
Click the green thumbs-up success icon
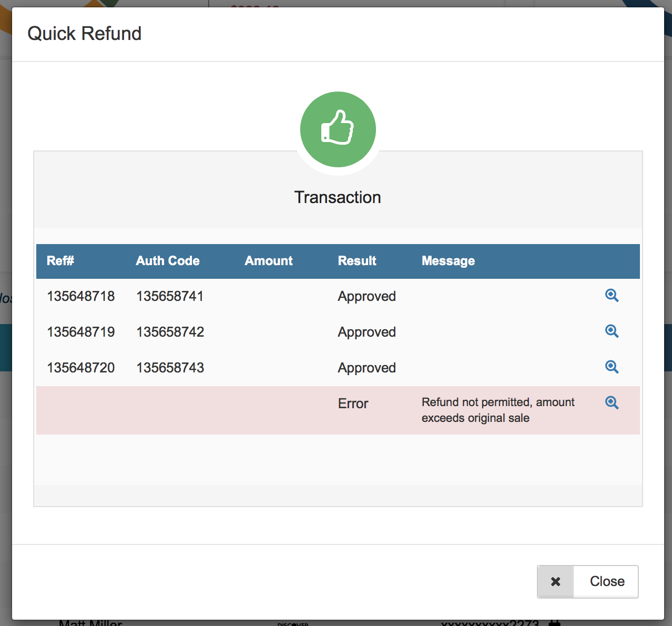tap(338, 129)
